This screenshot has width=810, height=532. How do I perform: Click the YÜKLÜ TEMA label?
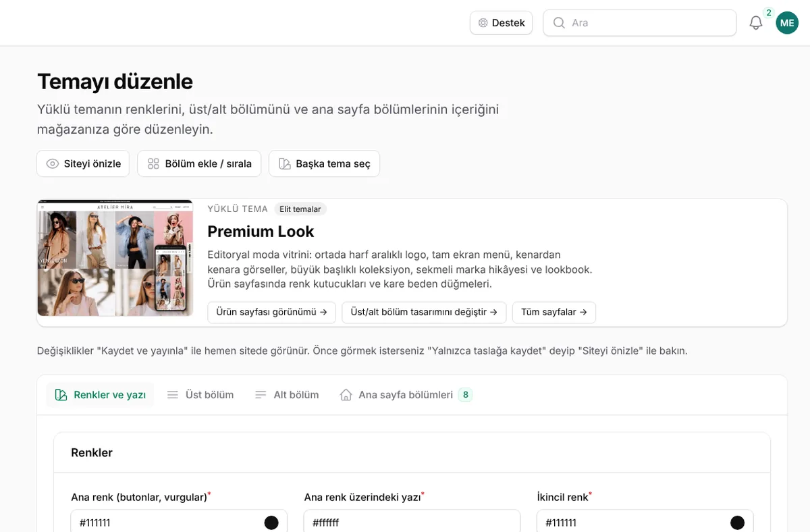(x=238, y=209)
